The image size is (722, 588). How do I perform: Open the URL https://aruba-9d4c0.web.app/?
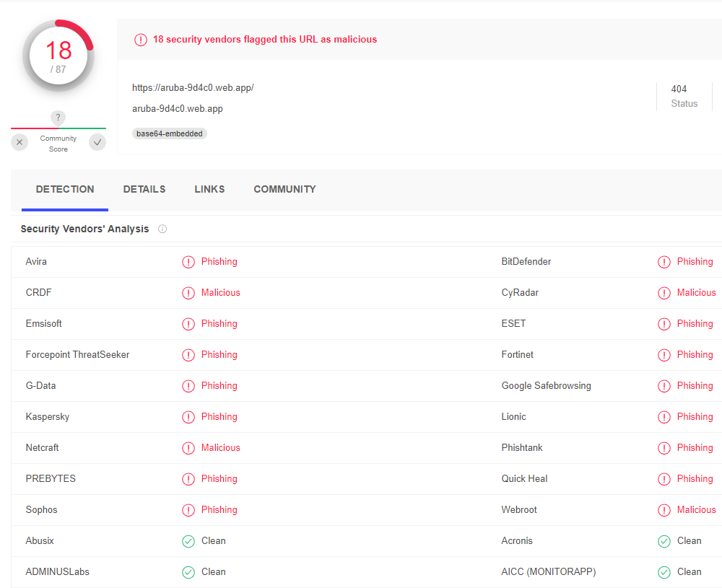pyautogui.click(x=193, y=87)
